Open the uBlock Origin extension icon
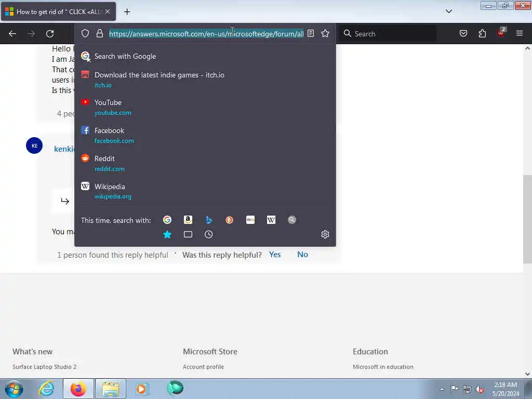The height and width of the screenshot is (399, 532). (501, 33)
